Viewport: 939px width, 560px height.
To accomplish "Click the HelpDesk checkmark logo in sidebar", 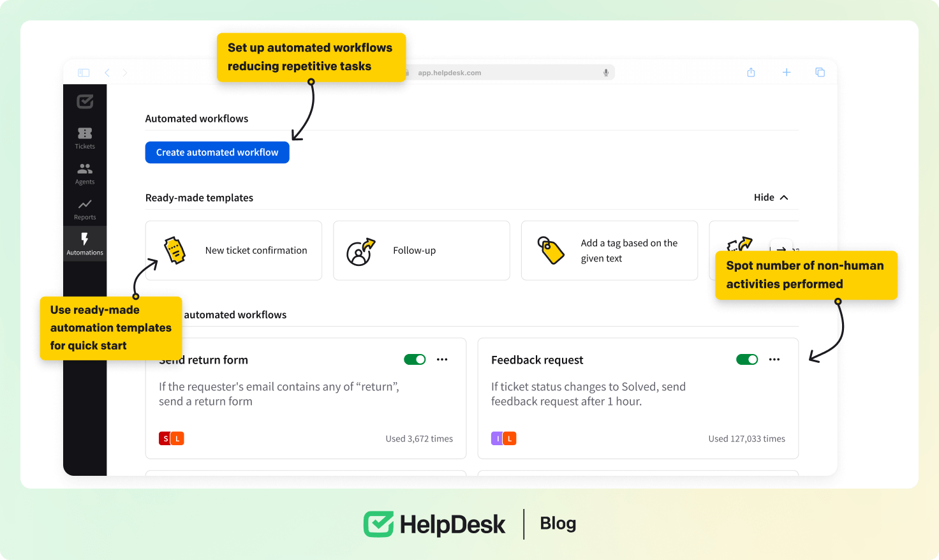I will [x=85, y=101].
